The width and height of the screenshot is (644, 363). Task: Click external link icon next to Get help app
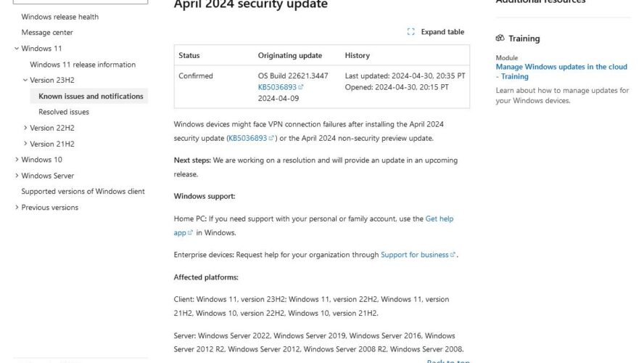(190, 232)
